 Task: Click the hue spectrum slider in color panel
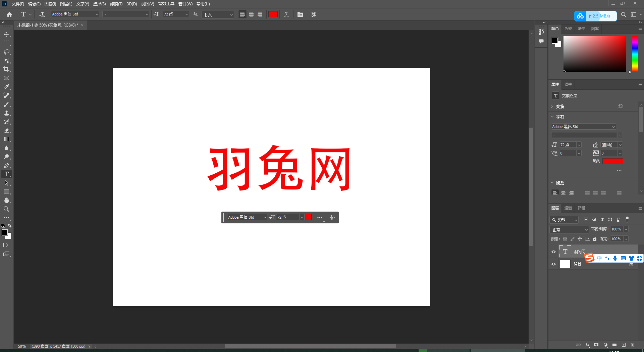click(635, 54)
